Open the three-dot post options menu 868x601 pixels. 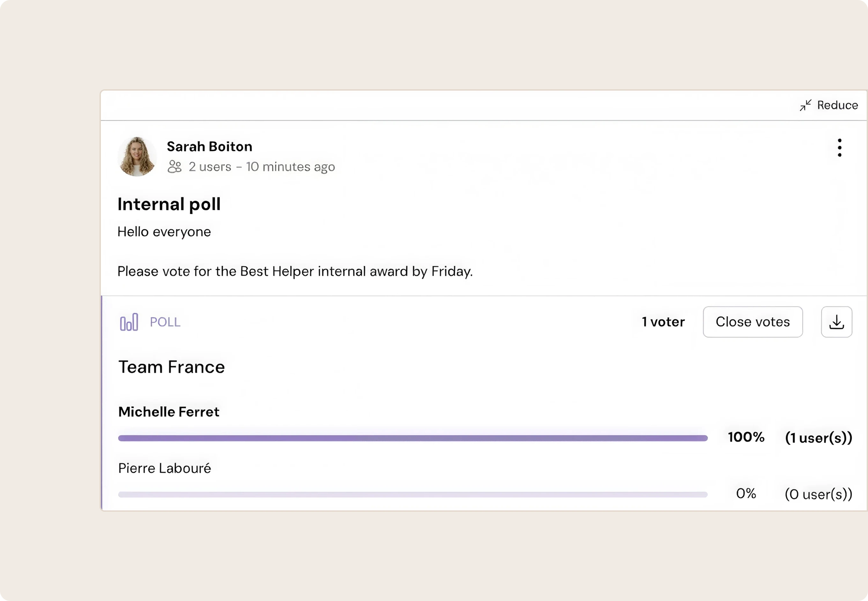coord(839,148)
